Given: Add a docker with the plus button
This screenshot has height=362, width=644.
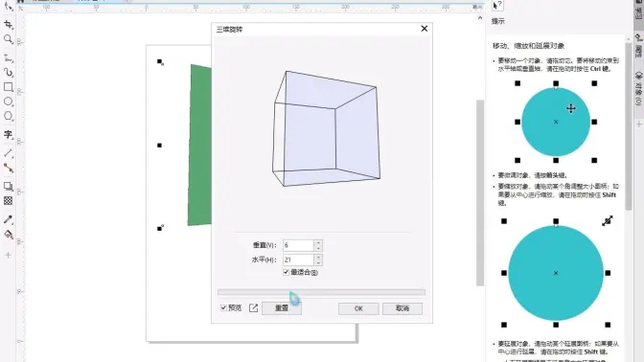Looking at the screenshot, I should 639,124.
